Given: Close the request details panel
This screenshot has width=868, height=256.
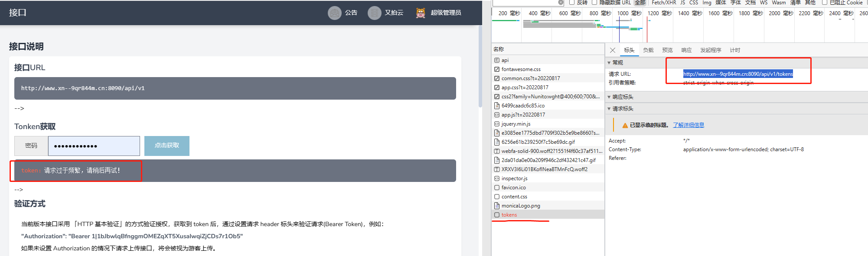Looking at the screenshot, I should tap(613, 50).
